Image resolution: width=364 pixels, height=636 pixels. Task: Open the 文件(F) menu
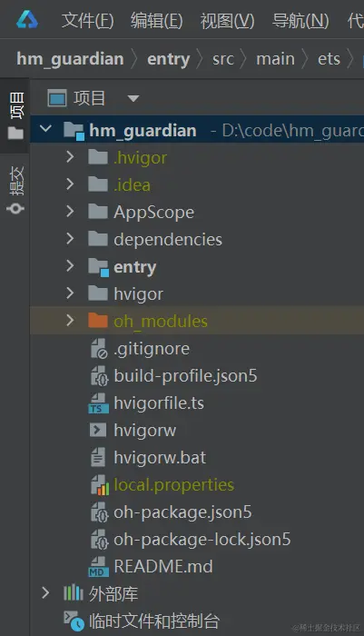(x=87, y=21)
